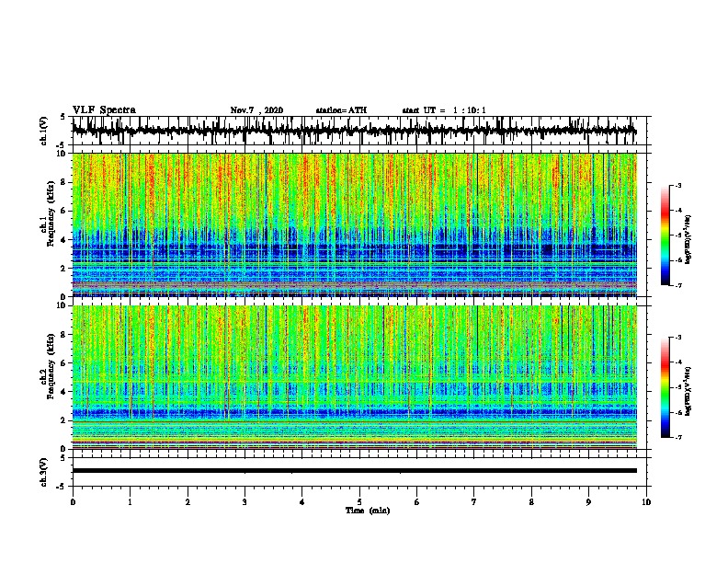Click the ch.3 flat black voltage trace
Image resolution: width=728 pixels, height=563 pixels.
coord(354,471)
